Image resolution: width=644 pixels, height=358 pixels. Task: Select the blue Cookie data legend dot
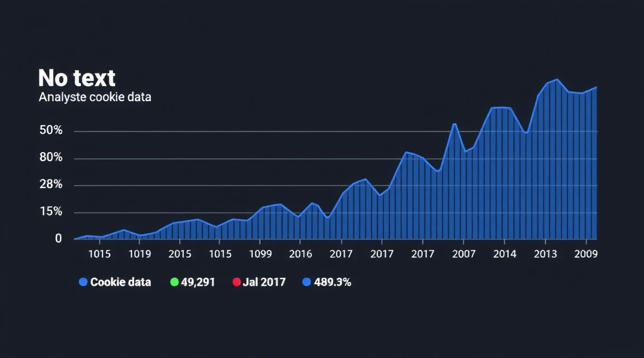coord(82,282)
